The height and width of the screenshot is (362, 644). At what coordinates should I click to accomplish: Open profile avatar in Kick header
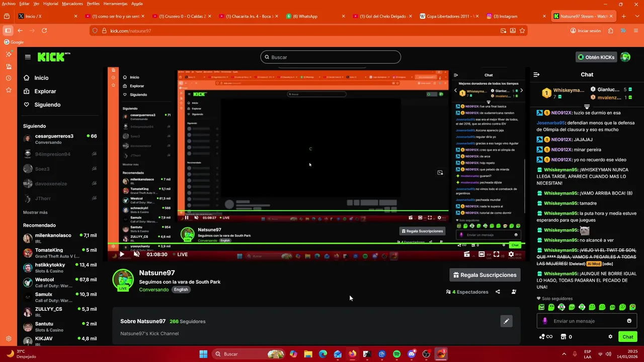[x=625, y=57]
